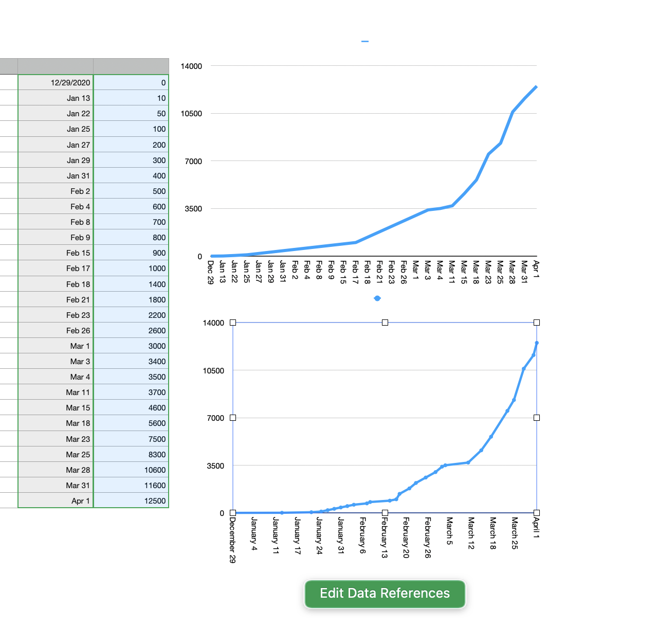Select the Jan 31 cell
The width and height of the screenshot is (657, 644).
click(56, 175)
